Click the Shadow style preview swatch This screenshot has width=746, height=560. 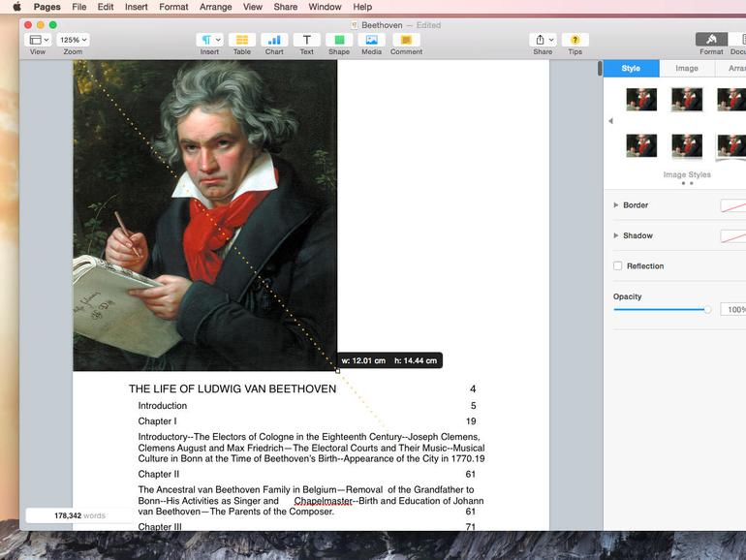[x=732, y=236]
